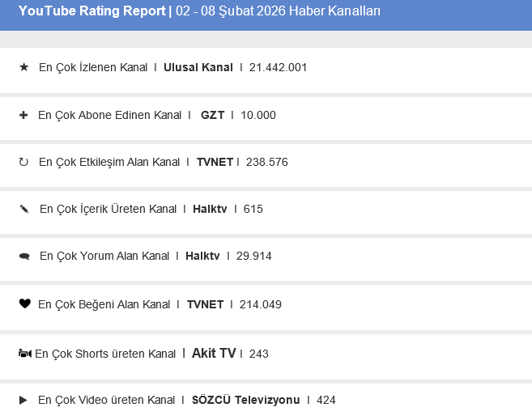Open Halktv in the Yorum Alan row
This screenshot has height=420, width=532.
click(x=202, y=257)
